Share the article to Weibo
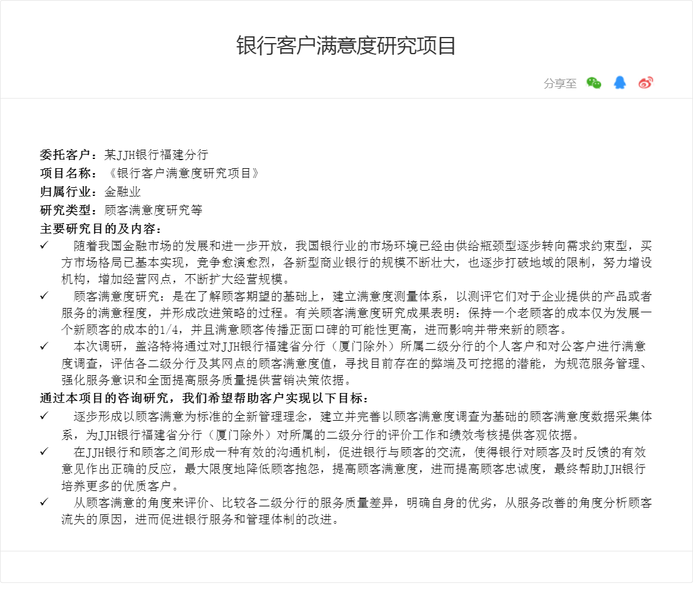Viewport: 693px width, 616px height. point(646,83)
